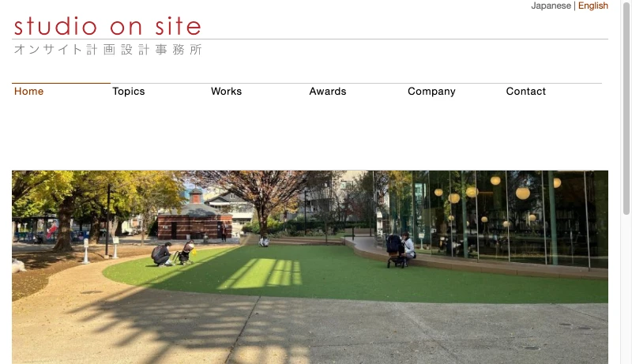Click the park hero photo
This screenshot has height=364, width=632.
tap(310, 267)
